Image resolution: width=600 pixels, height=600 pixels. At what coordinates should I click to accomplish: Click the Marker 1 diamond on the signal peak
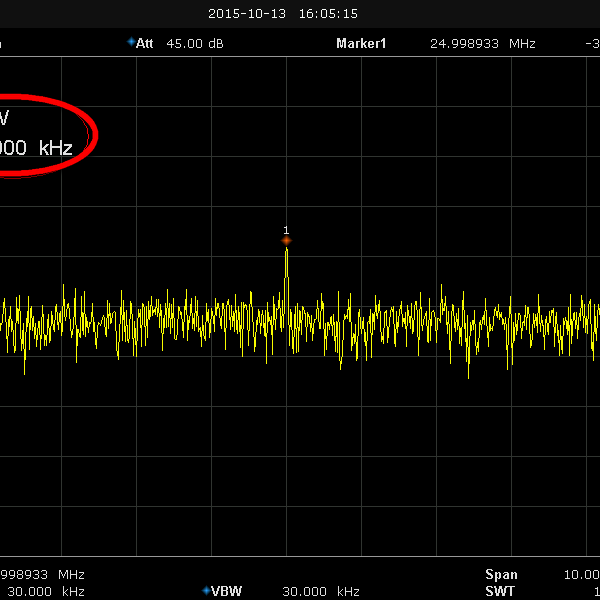286,240
